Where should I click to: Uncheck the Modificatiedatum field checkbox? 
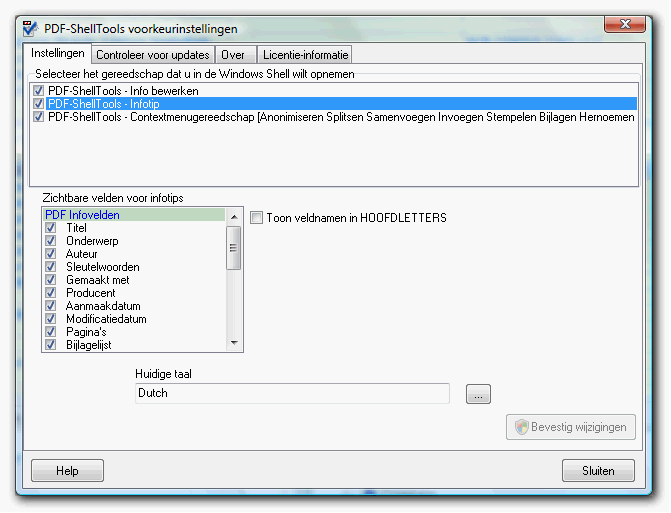50,319
